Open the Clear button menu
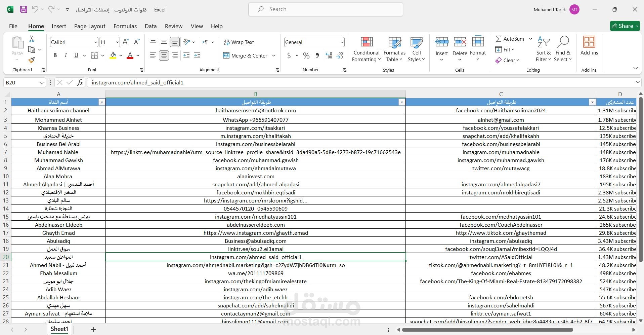The width and height of the screenshot is (644, 335). [507, 60]
